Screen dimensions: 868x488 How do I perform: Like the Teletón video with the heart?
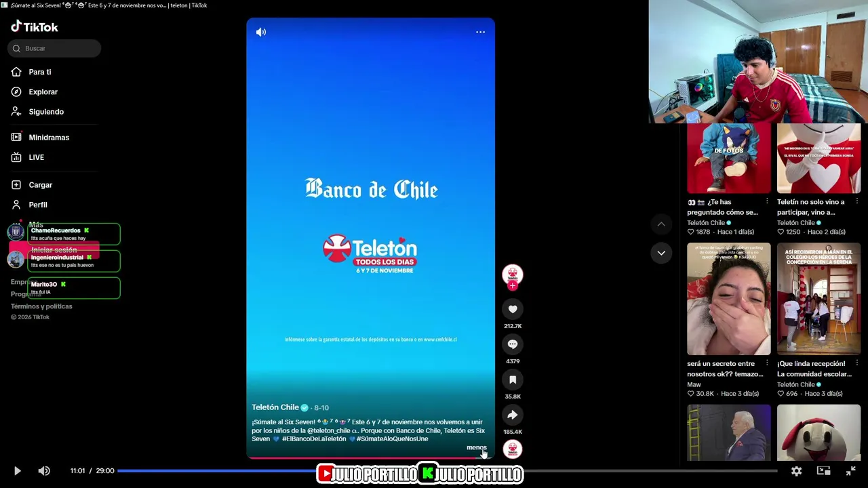pos(513,309)
